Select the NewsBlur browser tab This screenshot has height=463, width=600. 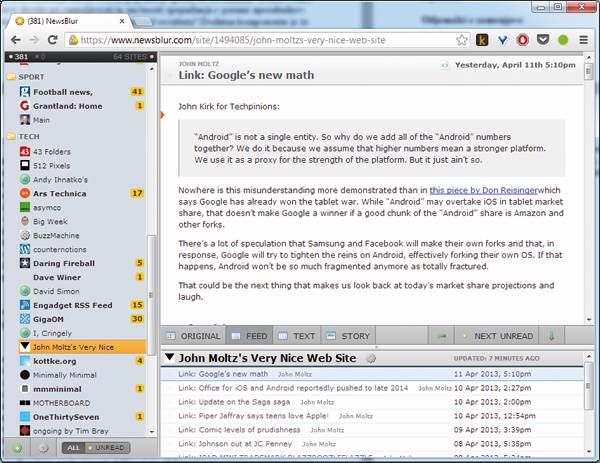pyautogui.click(x=69, y=21)
